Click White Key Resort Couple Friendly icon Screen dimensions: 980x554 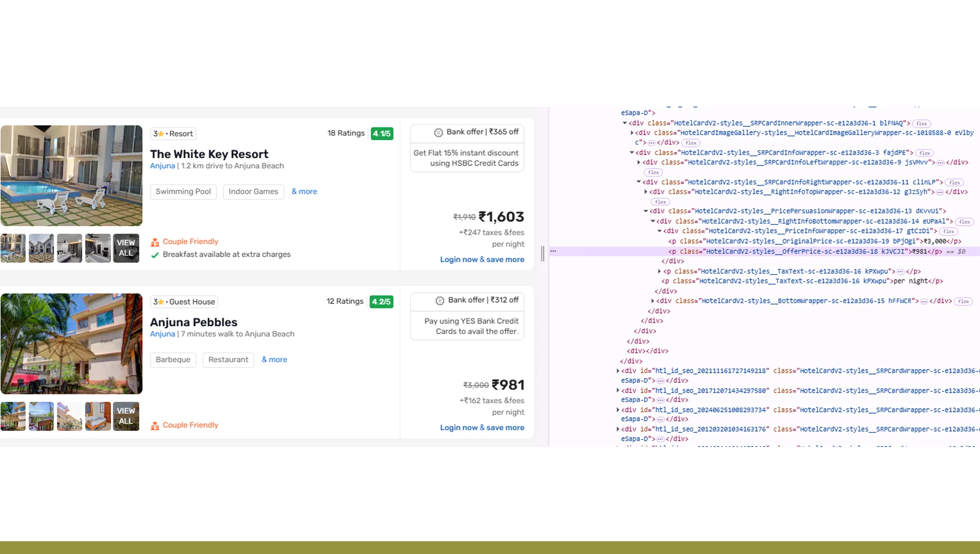point(155,242)
